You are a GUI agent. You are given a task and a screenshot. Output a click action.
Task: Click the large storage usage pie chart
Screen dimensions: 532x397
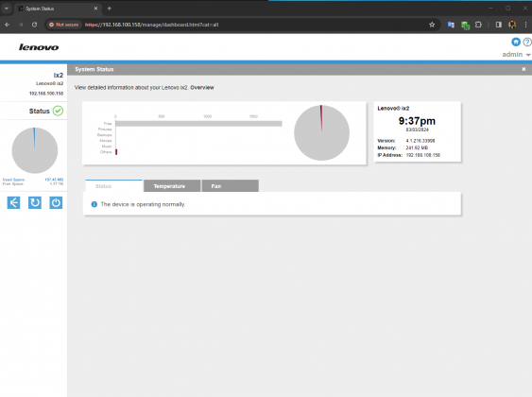point(321,132)
